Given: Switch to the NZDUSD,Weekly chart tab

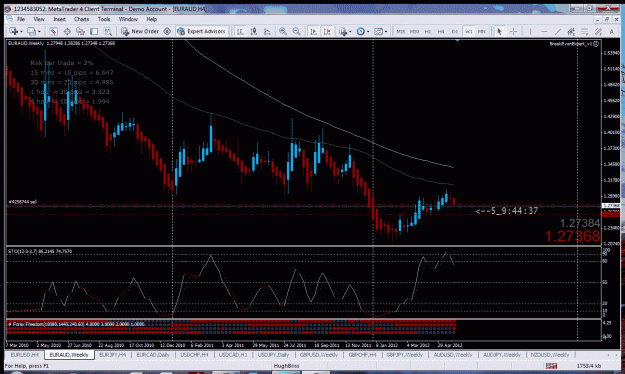Looking at the screenshot, I should [550, 354].
